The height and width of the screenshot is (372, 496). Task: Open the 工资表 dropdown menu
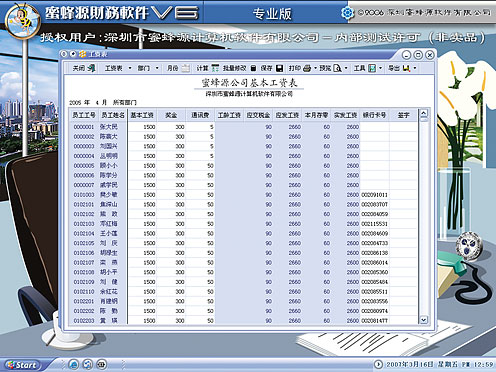118,68
